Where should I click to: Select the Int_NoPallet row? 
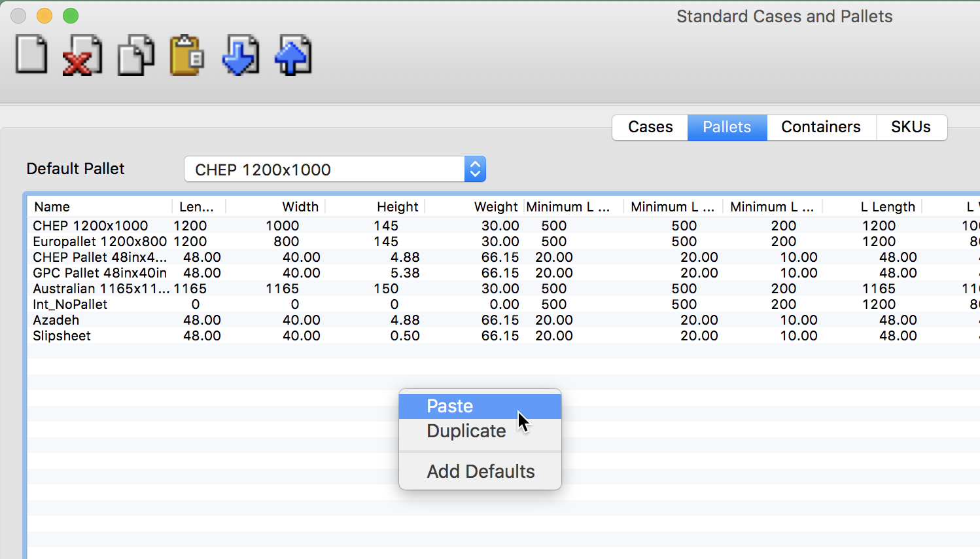[x=504, y=304]
